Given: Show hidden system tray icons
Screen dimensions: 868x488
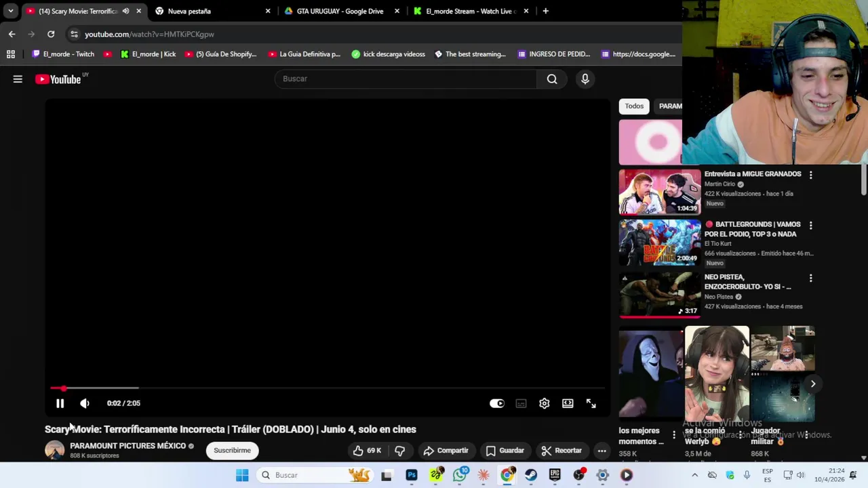Looking at the screenshot, I should pos(694,475).
